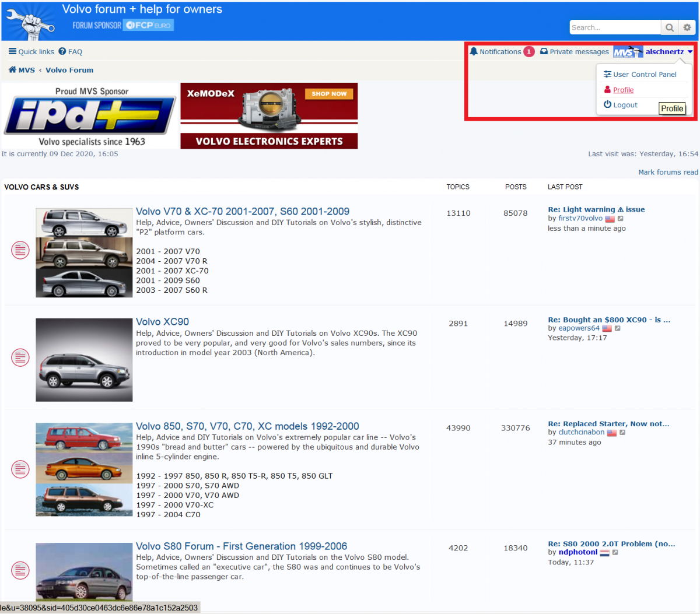The width and height of the screenshot is (700, 614).
Task: View latest post icon next to firstv70volvo
Action: (621, 219)
